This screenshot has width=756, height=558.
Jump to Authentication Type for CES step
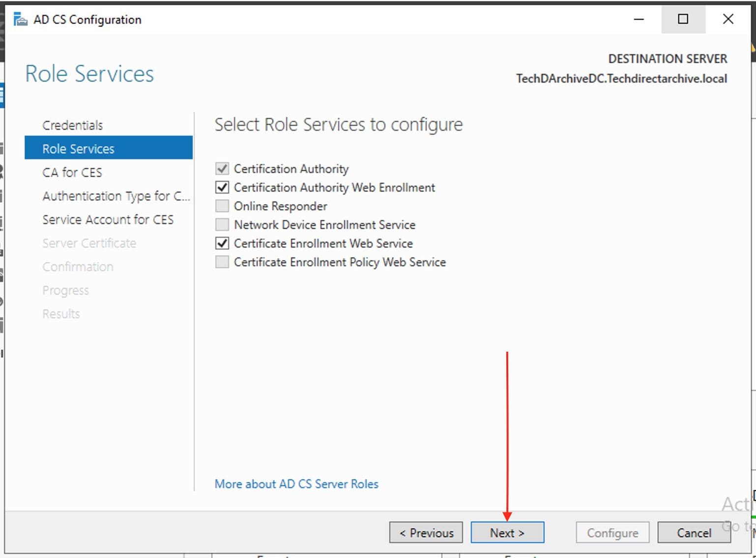tap(116, 196)
